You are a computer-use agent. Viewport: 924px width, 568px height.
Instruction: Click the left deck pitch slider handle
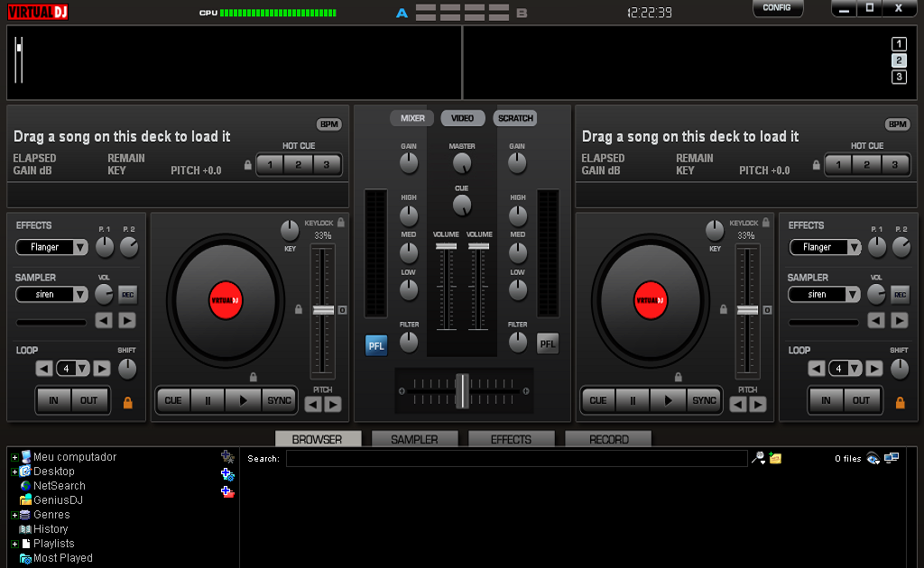(x=323, y=310)
